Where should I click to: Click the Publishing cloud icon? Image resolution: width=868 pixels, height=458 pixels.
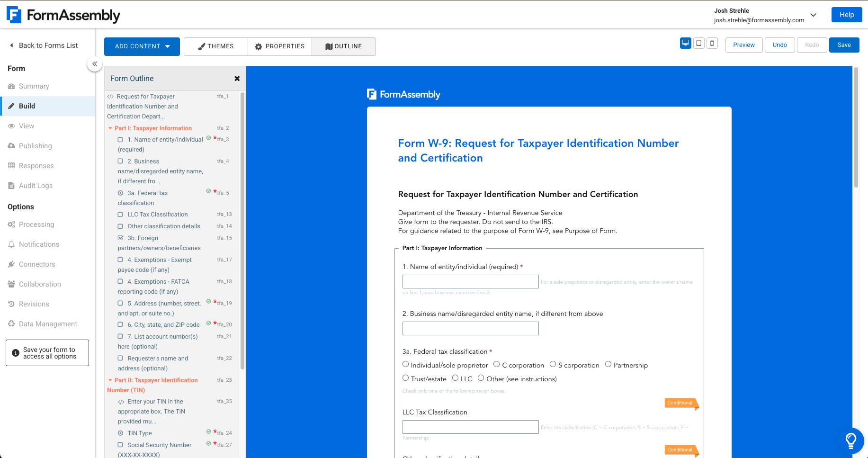click(11, 146)
